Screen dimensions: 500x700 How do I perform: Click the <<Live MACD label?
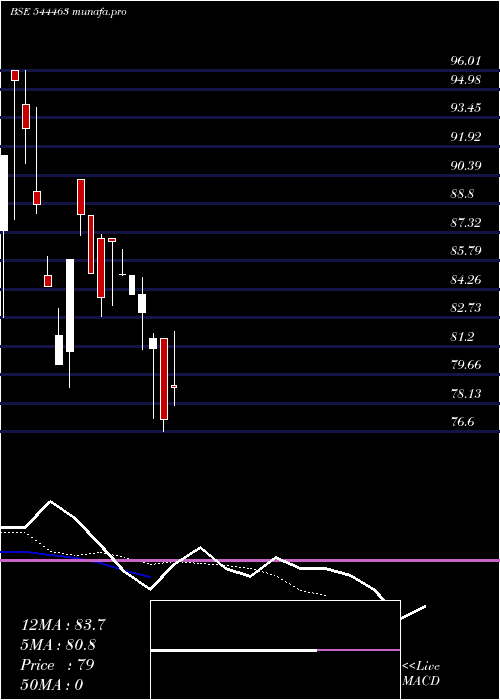421,673
